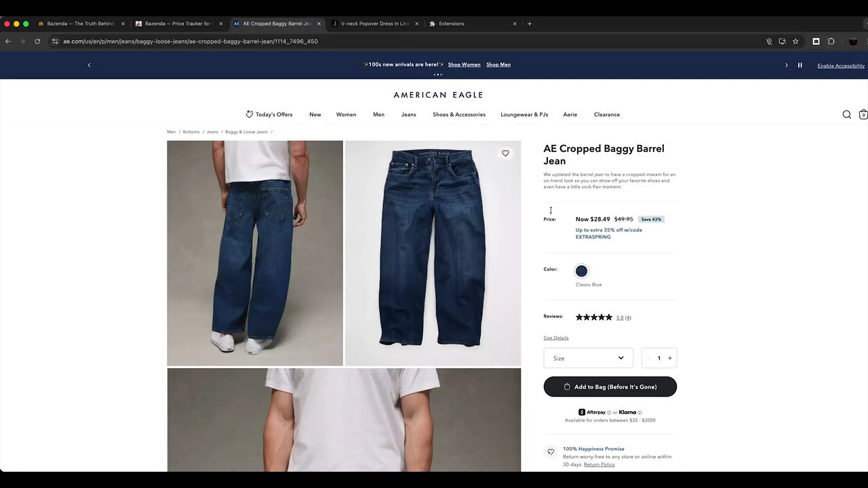Click the search magnifier icon
Image resolution: width=868 pixels, height=488 pixels.
pyautogui.click(x=846, y=115)
